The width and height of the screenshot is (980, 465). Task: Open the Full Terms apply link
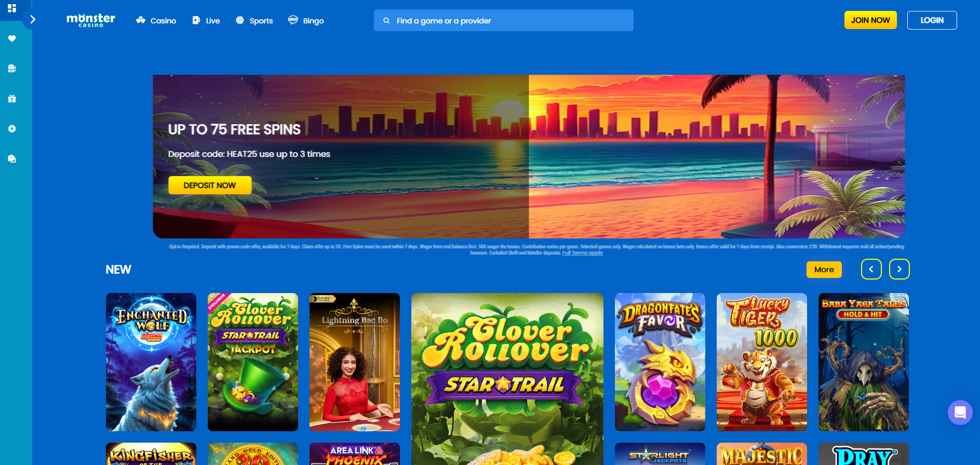point(583,253)
